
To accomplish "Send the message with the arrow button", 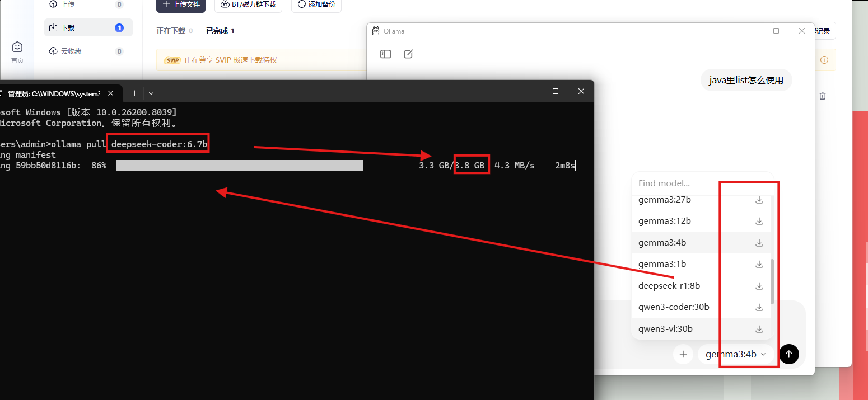I will (789, 354).
